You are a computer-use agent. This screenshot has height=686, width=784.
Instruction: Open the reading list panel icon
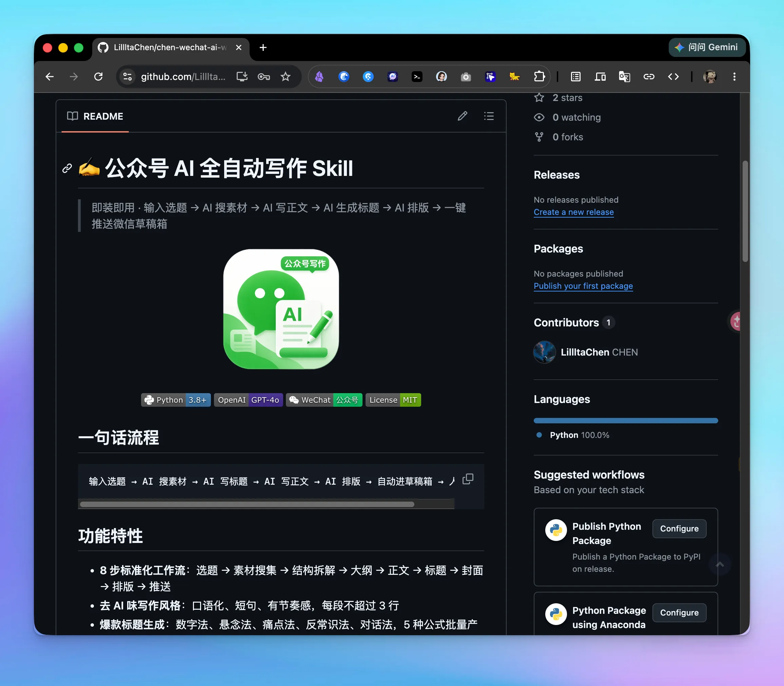point(575,77)
